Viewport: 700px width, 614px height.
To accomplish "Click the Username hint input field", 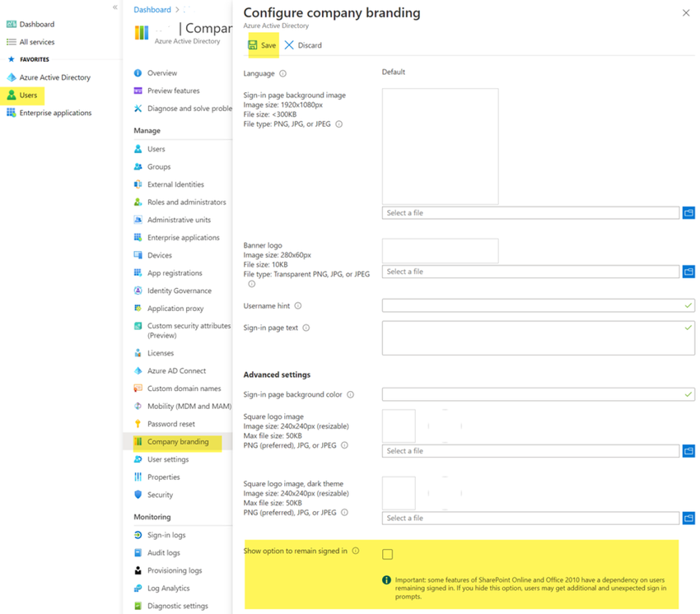I will click(x=533, y=305).
